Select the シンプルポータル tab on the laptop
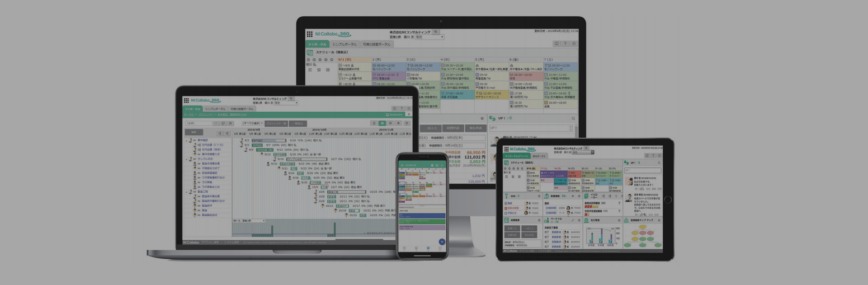The image size is (868, 285). coord(215,109)
